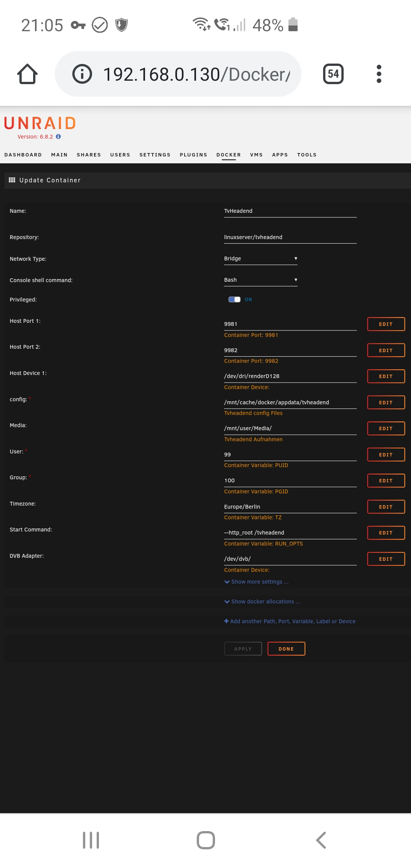Viewport: 411px width, 868px height.
Task: Tap the browser address bar URL
Action: click(x=197, y=74)
